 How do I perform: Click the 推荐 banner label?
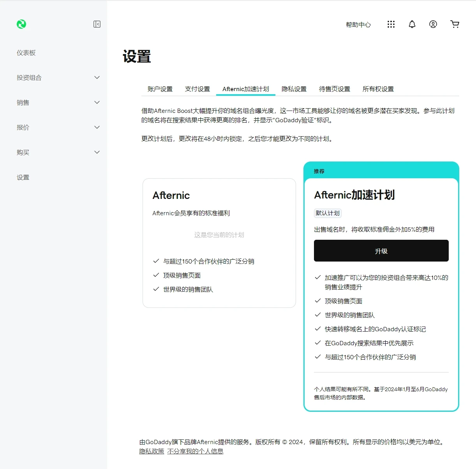[x=319, y=171]
